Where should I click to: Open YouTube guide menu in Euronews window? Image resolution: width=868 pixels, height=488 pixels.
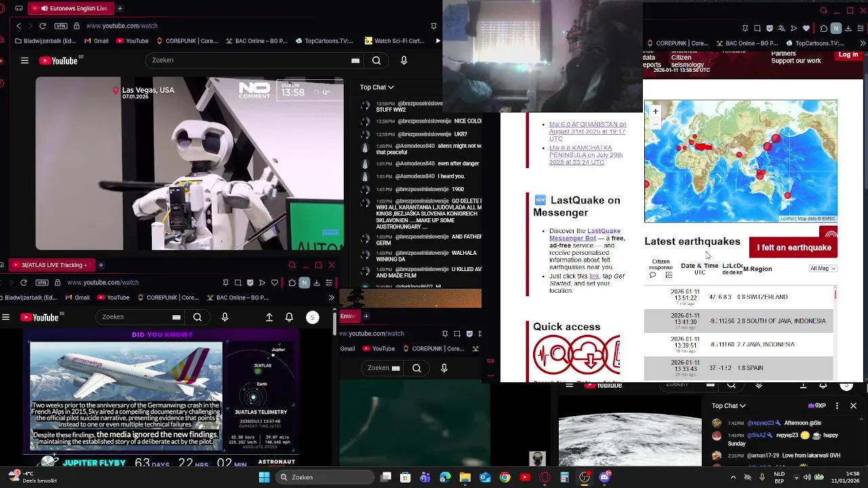(24, 60)
